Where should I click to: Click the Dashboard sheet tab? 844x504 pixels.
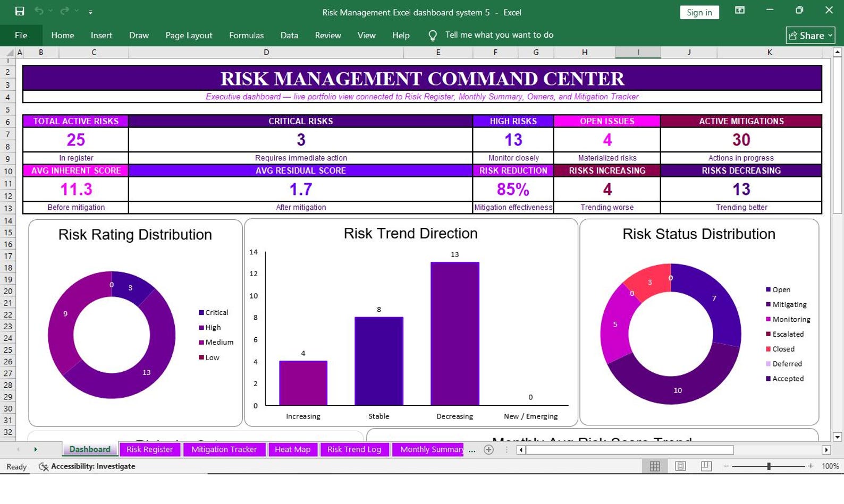click(x=90, y=449)
